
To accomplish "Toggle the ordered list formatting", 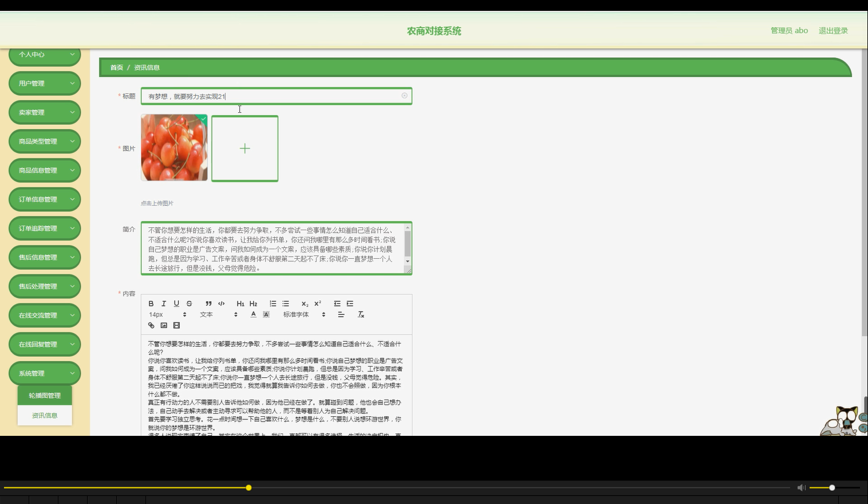I will 273,303.
